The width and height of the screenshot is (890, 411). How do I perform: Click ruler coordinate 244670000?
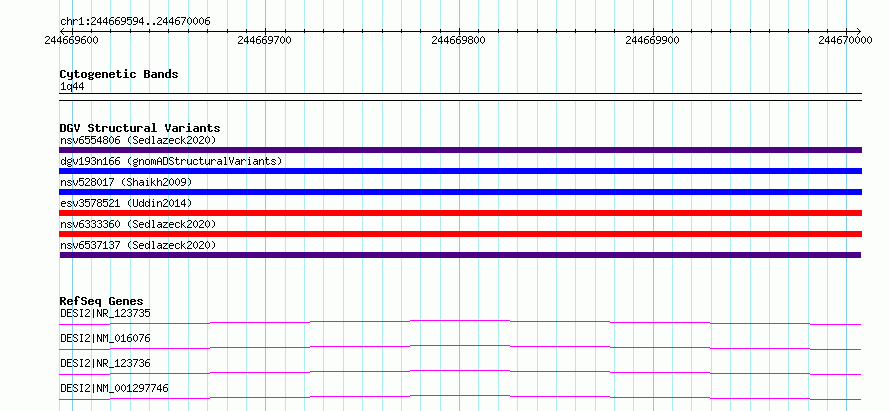click(846, 40)
